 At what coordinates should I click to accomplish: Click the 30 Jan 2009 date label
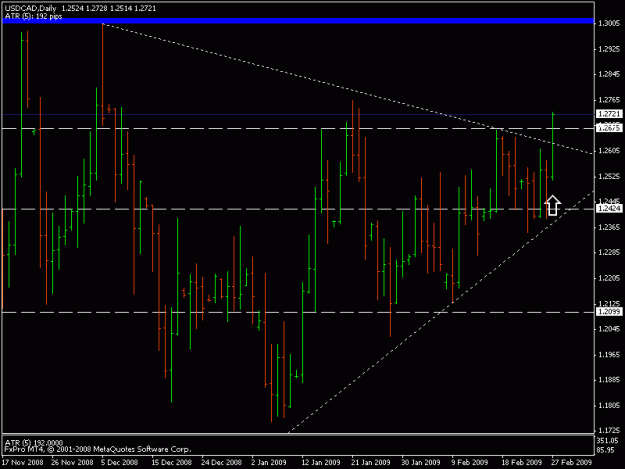[x=421, y=462]
